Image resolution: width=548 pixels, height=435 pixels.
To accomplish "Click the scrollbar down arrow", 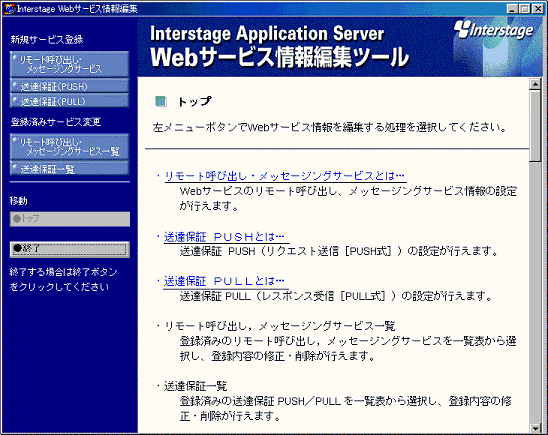I will 535,428.
